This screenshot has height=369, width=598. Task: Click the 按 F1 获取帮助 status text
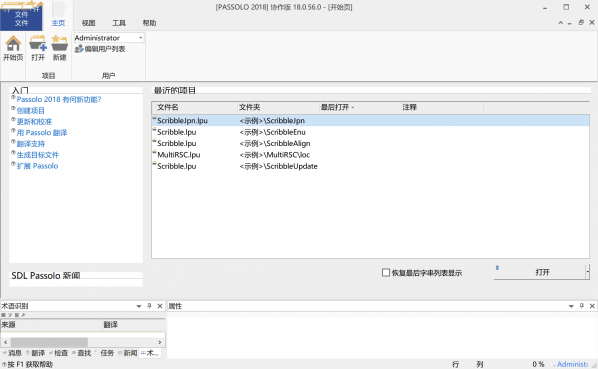tap(30, 364)
